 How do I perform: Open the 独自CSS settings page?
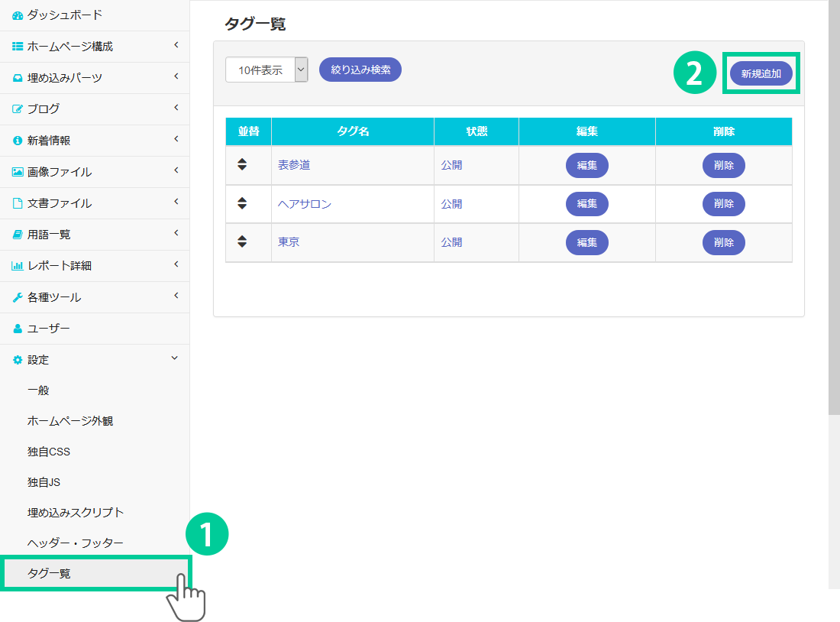[x=49, y=452]
